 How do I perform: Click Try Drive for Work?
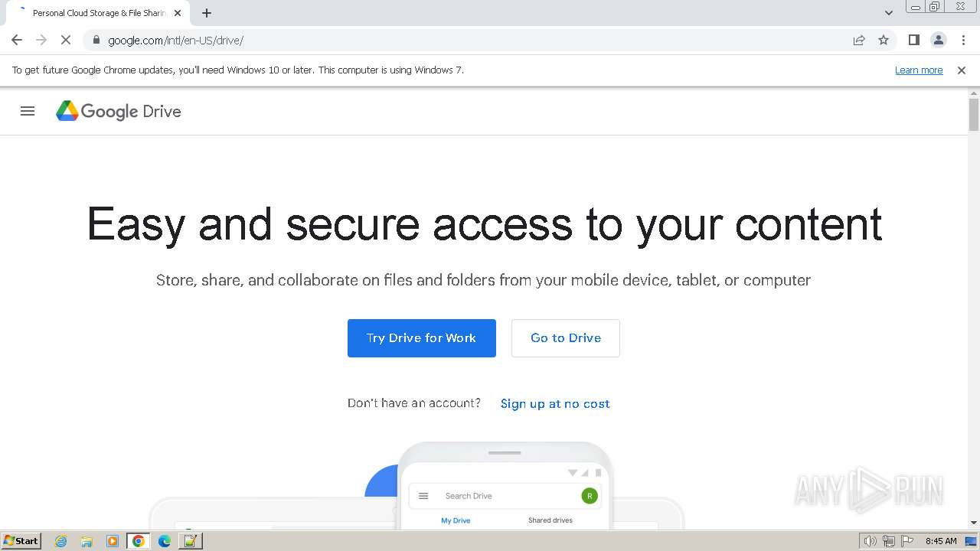422,338
